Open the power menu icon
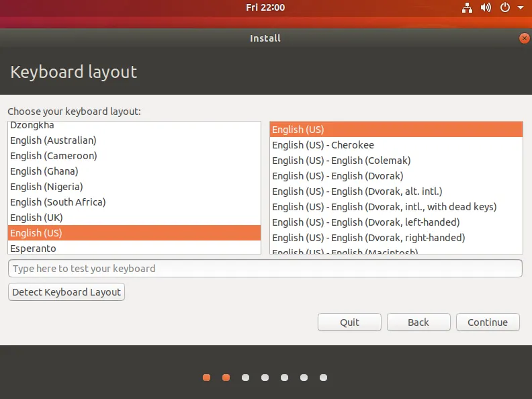Viewport: 532px width, 399px height. coord(505,7)
